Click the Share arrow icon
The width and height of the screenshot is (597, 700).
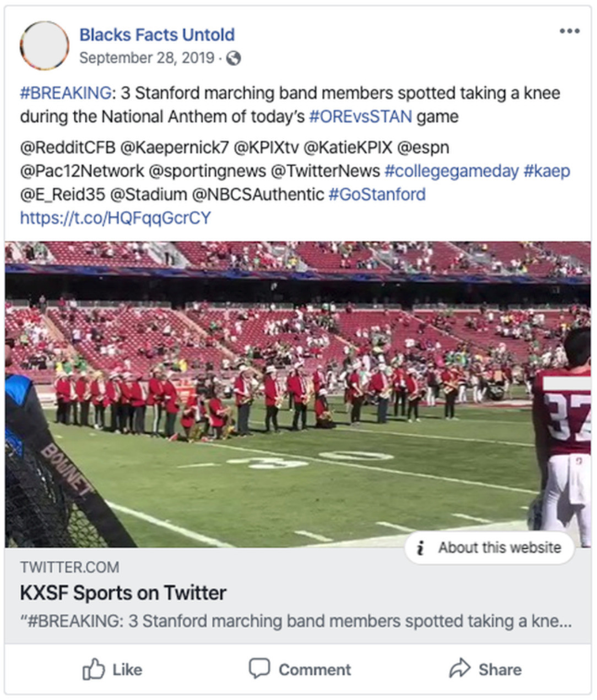pyautogui.click(x=459, y=669)
